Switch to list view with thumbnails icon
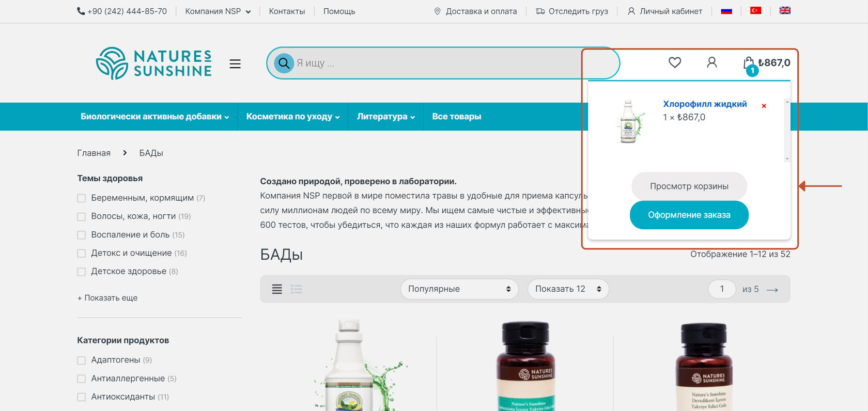Viewport: 868px width, 411px height. click(297, 289)
